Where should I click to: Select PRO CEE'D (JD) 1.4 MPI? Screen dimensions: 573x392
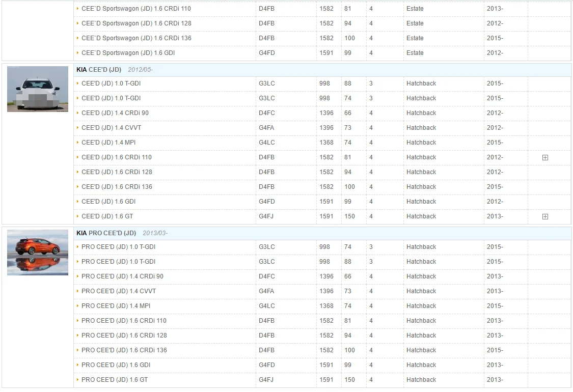point(116,306)
